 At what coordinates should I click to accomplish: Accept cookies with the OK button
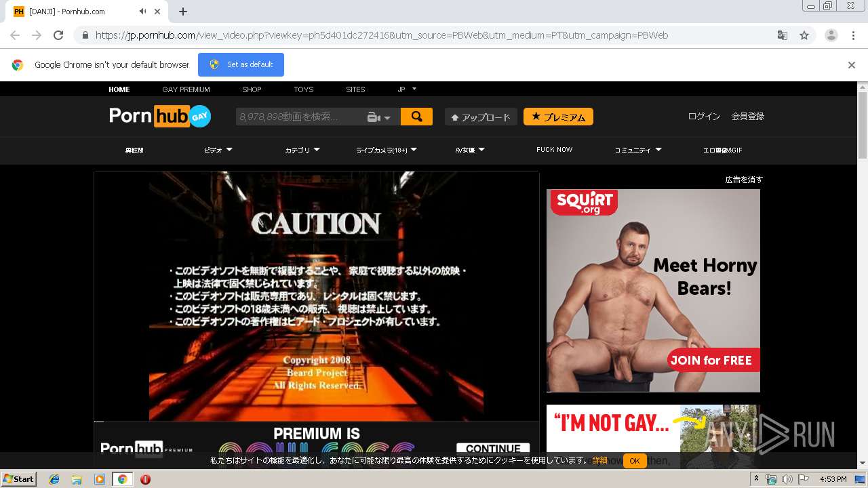point(634,461)
